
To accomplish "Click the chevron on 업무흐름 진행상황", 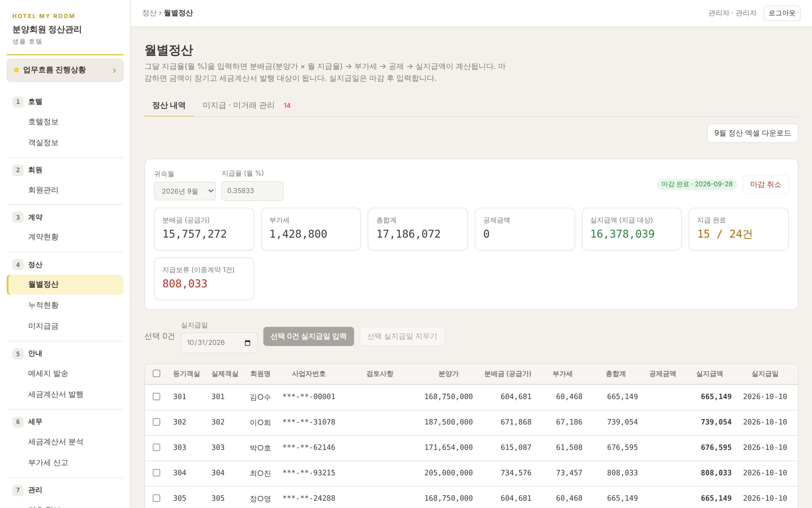I will (114, 70).
